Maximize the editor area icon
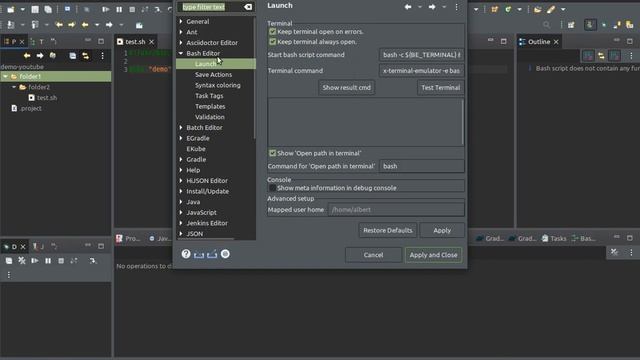Image resolution: width=640 pixels, height=360 pixels. 504,41
